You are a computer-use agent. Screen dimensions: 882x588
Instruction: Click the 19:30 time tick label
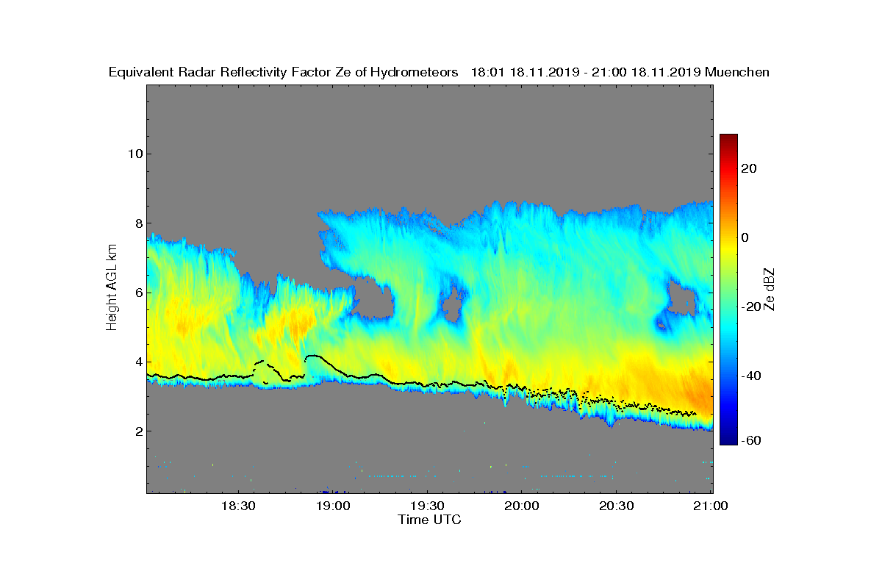point(428,506)
